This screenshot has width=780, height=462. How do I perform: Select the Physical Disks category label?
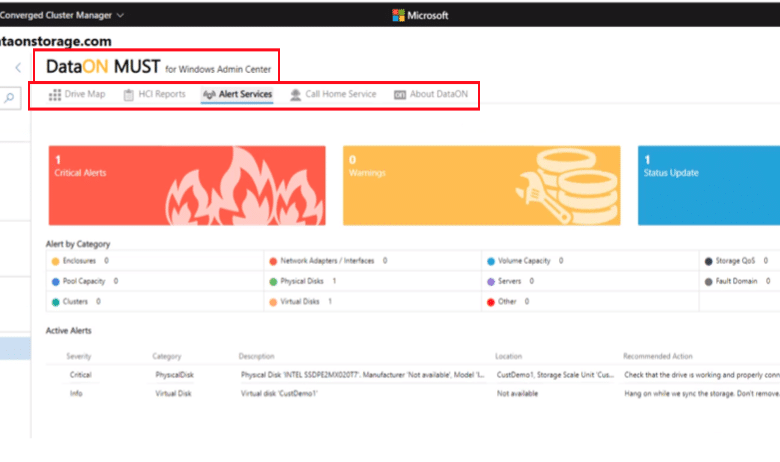coord(302,281)
